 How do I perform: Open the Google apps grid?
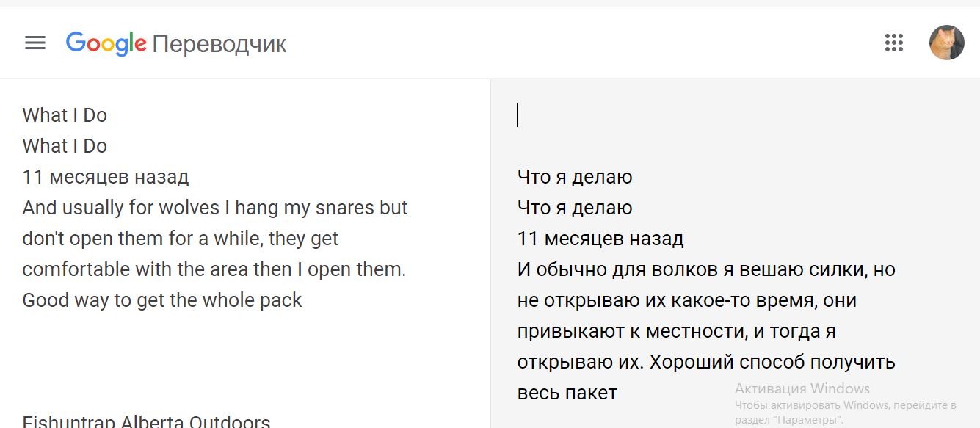coord(893,43)
